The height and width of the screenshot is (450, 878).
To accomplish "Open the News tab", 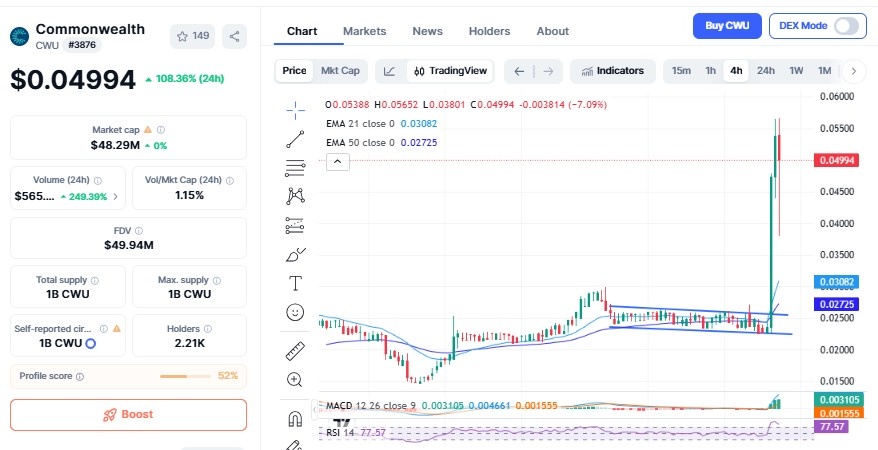I will click(x=427, y=31).
